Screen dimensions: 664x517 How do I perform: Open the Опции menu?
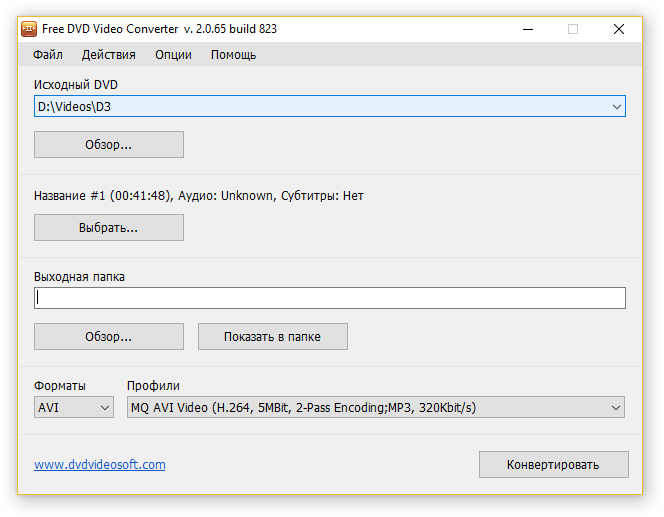point(173,55)
